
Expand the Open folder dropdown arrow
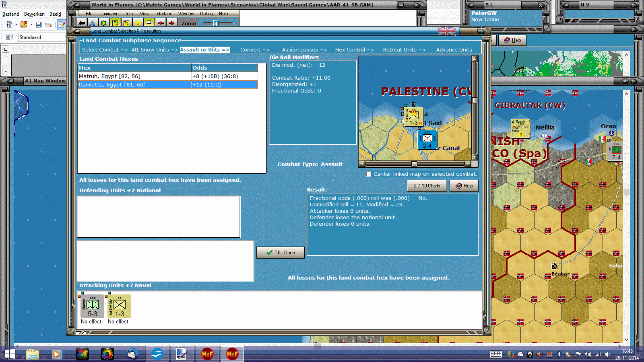pyautogui.click(x=31, y=25)
